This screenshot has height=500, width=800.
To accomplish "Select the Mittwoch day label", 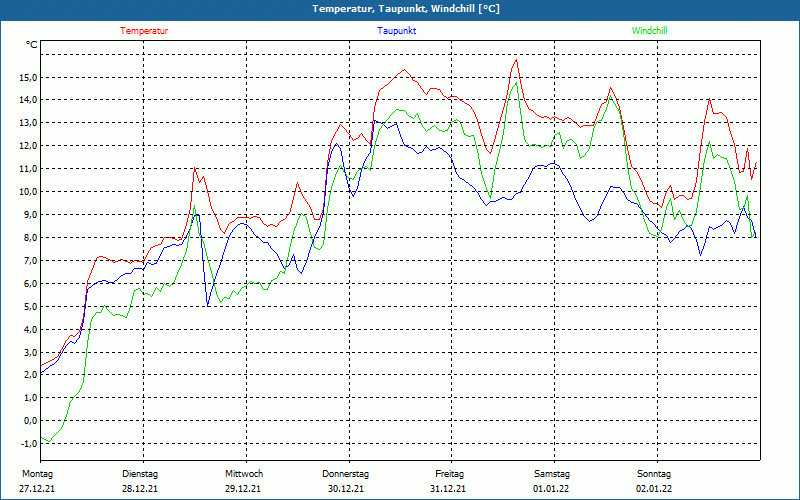I will [244, 474].
